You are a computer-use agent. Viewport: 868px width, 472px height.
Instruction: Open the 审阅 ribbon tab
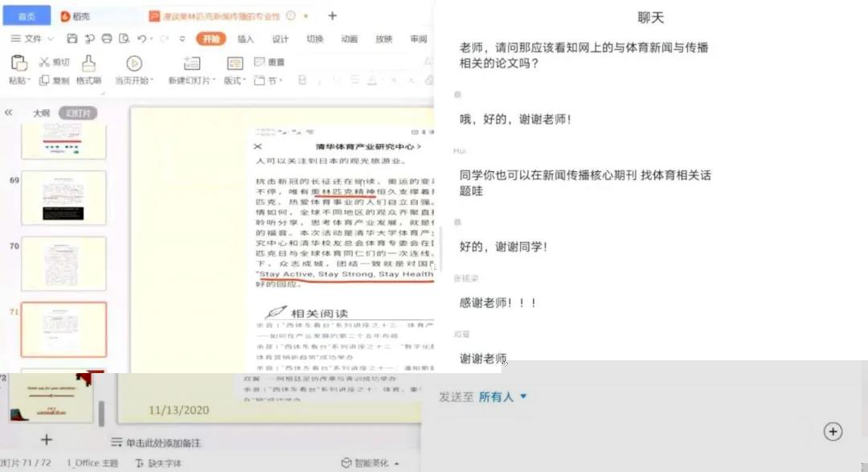click(419, 39)
